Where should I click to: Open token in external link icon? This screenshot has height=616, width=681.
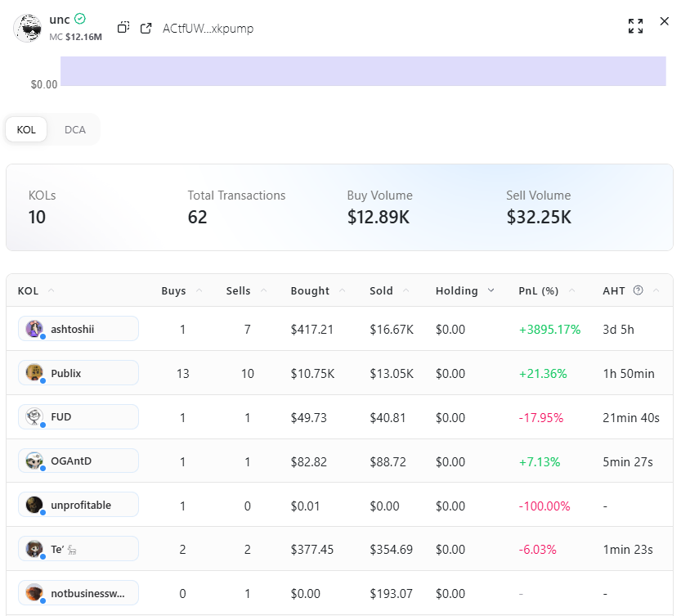coord(146,28)
